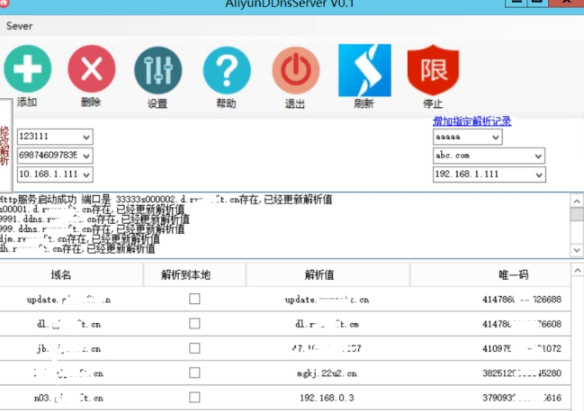Screen dimensions: 584x411
Task: Click the log panel scroll down arrow
Action: tap(577, 250)
